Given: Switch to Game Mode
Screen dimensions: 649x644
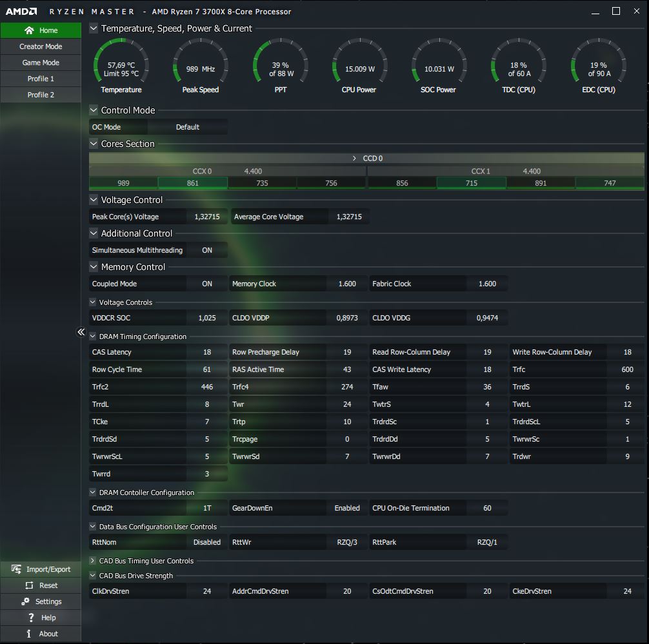Looking at the screenshot, I should pos(41,63).
